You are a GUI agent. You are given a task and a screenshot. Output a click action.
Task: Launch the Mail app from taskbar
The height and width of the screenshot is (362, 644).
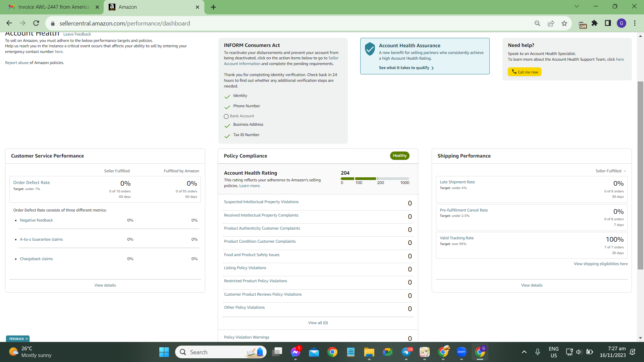pyautogui.click(x=314, y=352)
